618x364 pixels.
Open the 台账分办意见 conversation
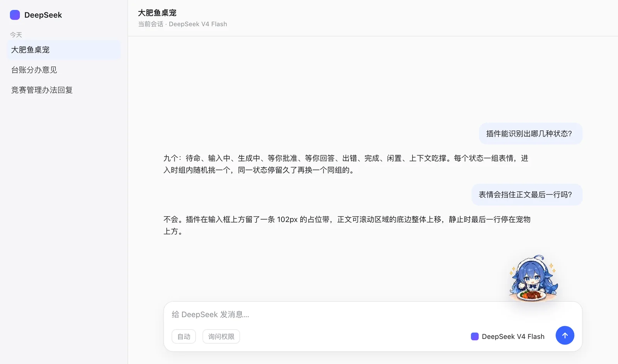pos(64,70)
